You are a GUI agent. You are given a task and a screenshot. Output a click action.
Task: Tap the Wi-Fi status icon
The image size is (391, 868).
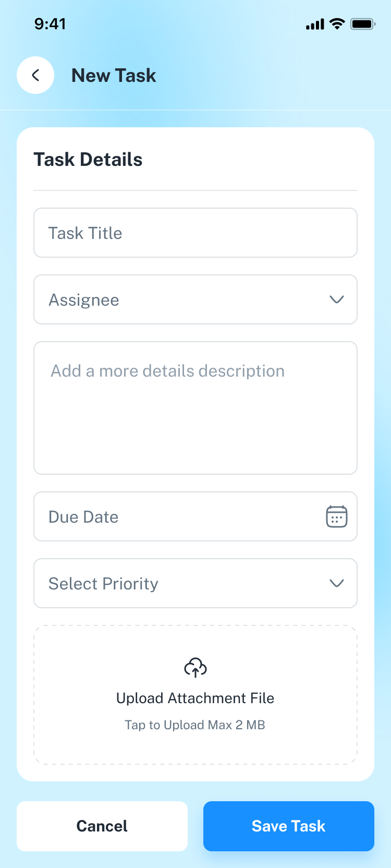pyautogui.click(x=338, y=24)
